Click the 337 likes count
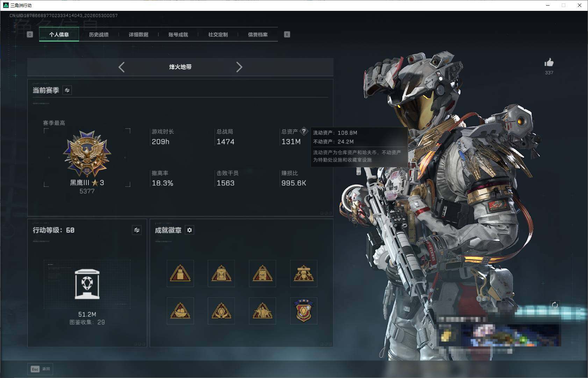588x378 pixels. pos(549,73)
